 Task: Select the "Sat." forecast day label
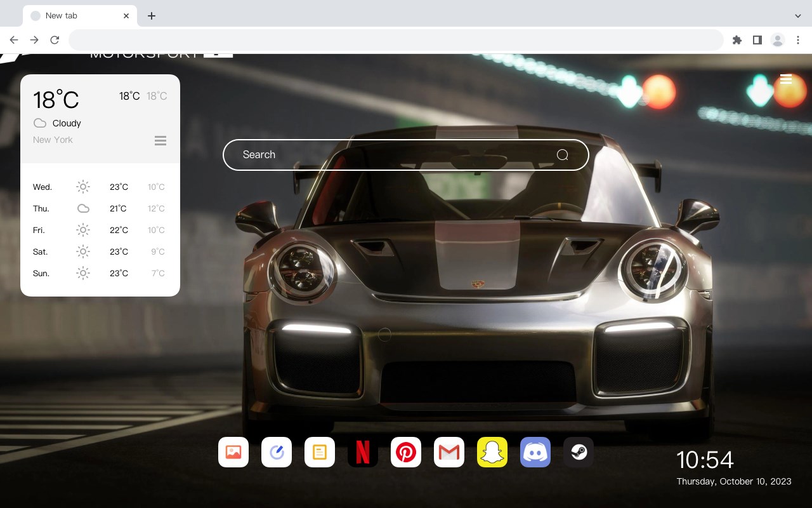click(x=41, y=251)
